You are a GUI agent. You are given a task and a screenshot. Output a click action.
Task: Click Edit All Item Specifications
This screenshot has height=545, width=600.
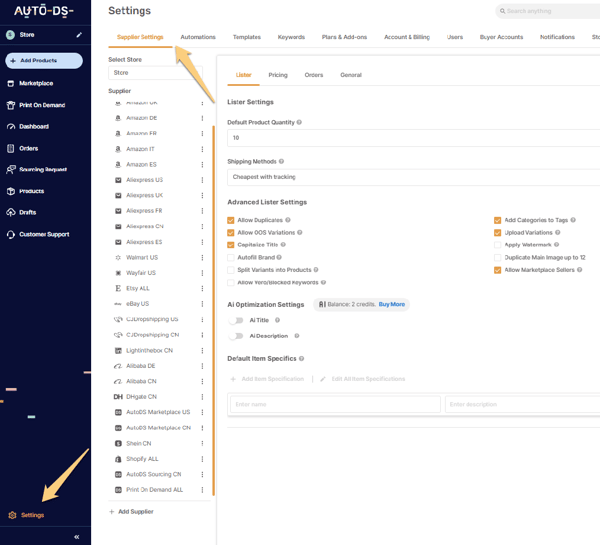coord(363,379)
